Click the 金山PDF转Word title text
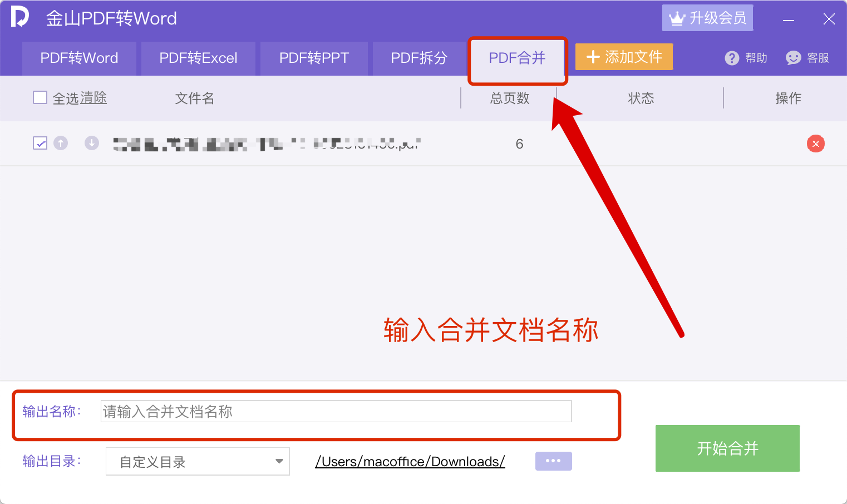This screenshot has height=504, width=847. pos(111,18)
